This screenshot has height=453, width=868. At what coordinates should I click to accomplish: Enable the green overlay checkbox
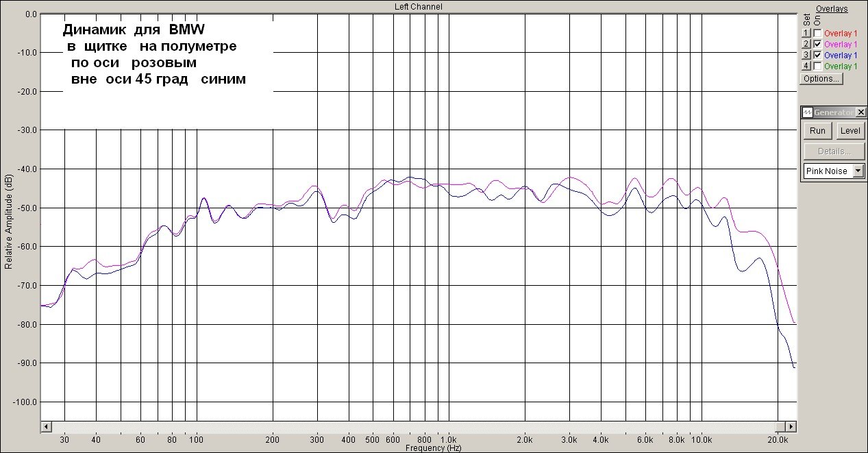point(817,66)
